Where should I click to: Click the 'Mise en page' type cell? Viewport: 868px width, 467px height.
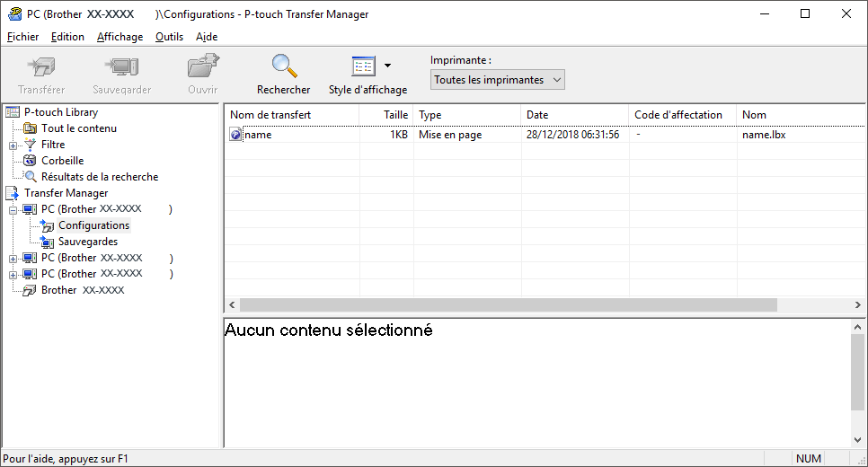coord(450,135)
